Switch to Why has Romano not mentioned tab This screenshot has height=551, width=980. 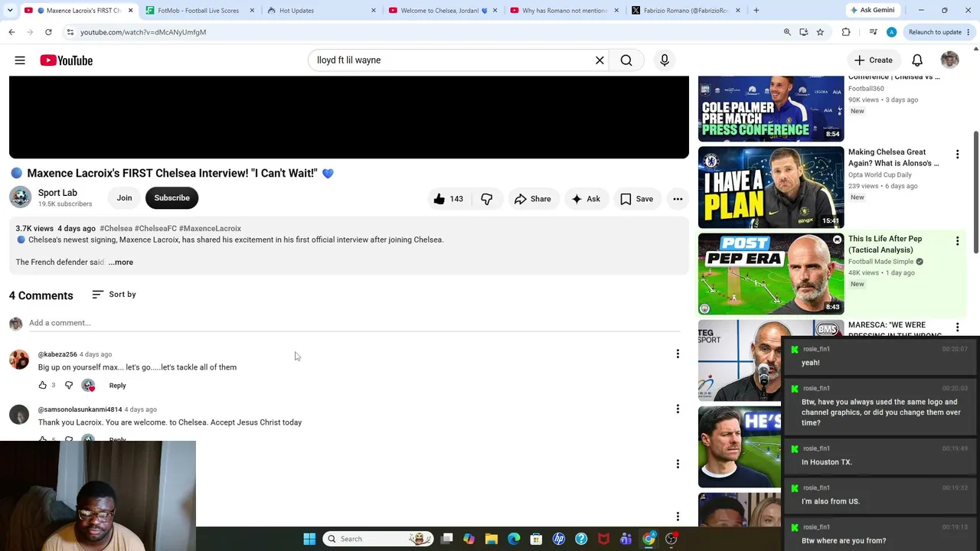click(x=564, y=11)
